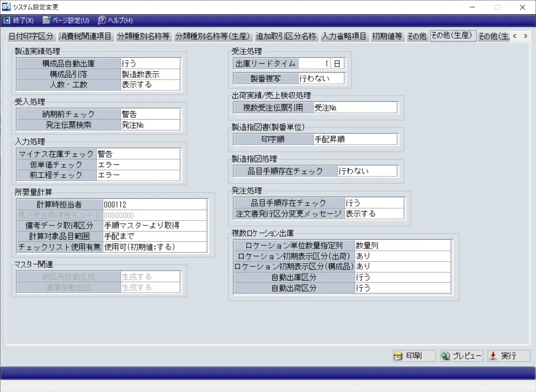Select the 初期値等 tab

point(387,37)
